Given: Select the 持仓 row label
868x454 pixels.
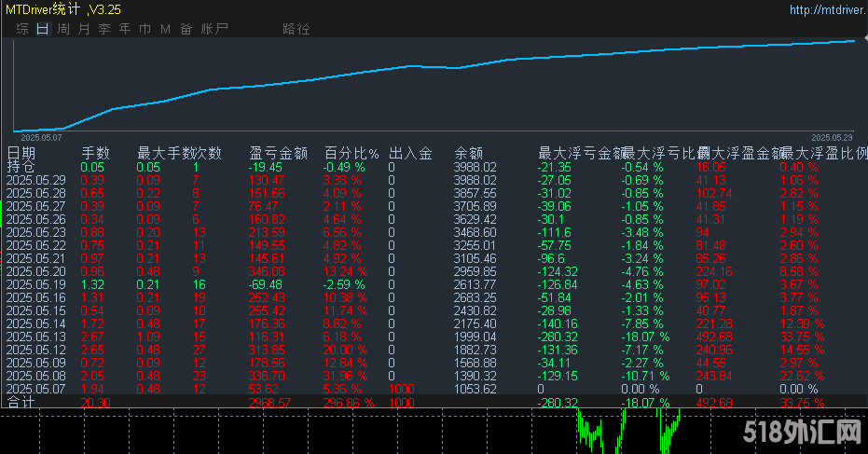Looking at the screenshot, I should pos(21,166).
